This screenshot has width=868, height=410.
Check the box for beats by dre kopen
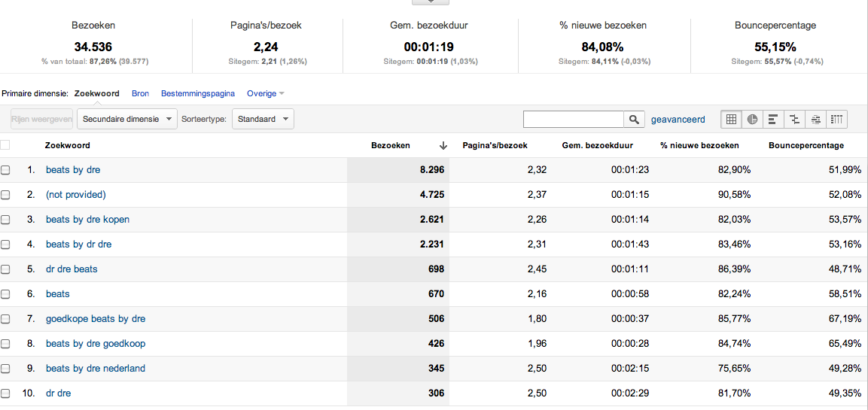click(x=5, y=220)
